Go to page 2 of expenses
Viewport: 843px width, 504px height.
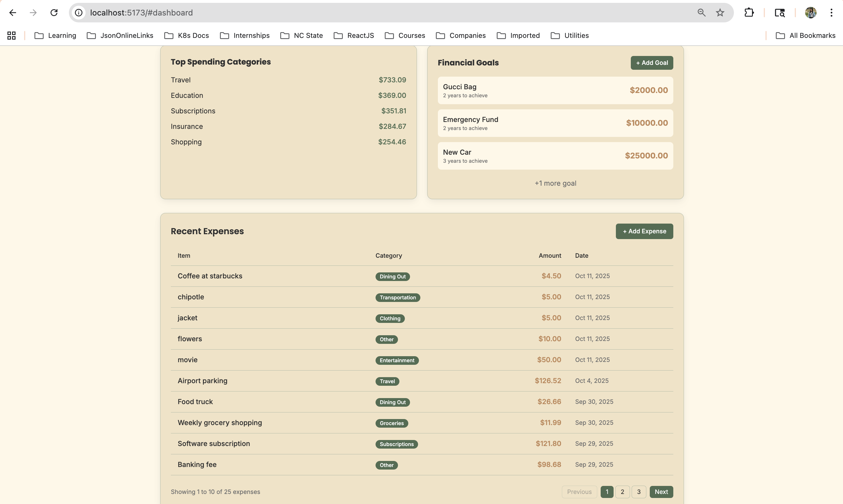[x=622, y=491]
